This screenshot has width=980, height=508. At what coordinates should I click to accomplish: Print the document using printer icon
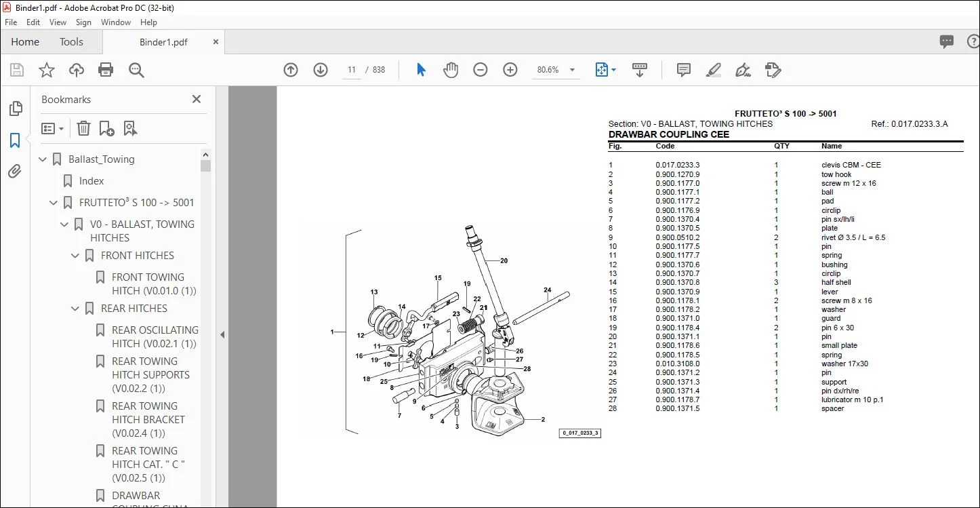click(106, 70)
